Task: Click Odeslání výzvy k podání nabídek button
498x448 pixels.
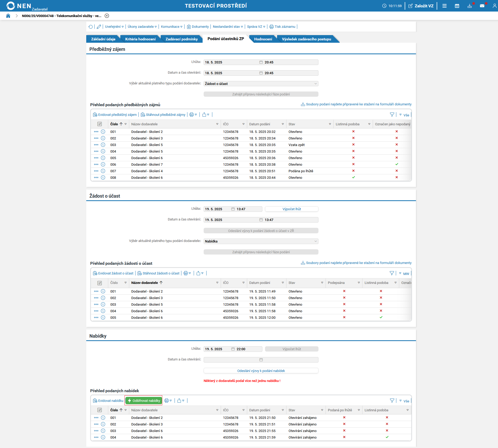Action: point(261,371)
